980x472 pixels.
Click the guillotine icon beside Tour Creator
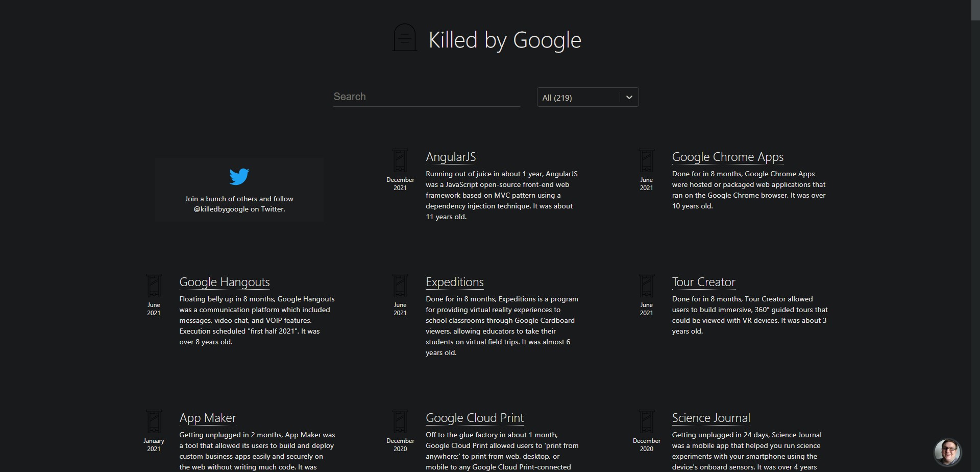coord(647,286)
